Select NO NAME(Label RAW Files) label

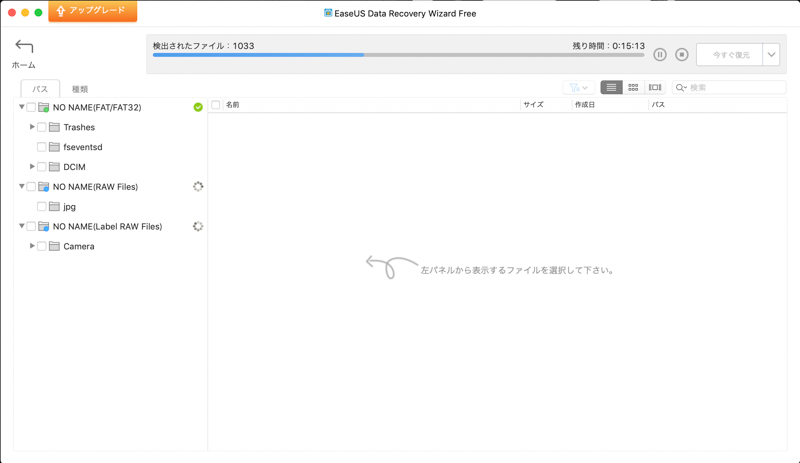[x=108, y=227]
